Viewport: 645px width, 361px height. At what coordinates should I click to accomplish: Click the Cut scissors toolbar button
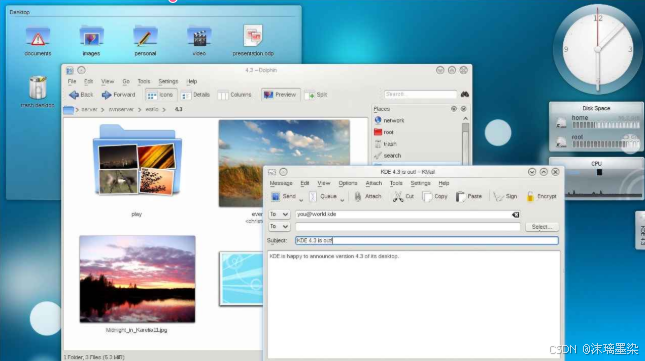coord(403,197)
